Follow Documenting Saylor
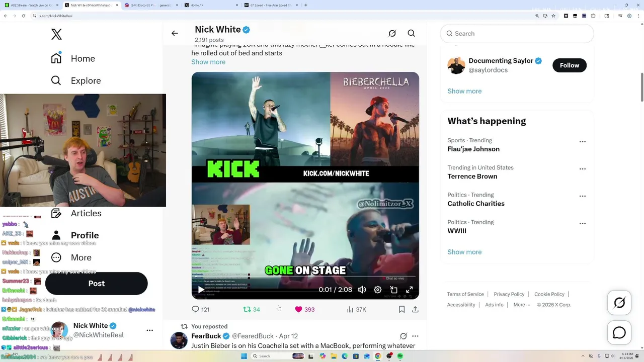Image resolution: width=644 pixels, height=362 pixels. [570, 65]
